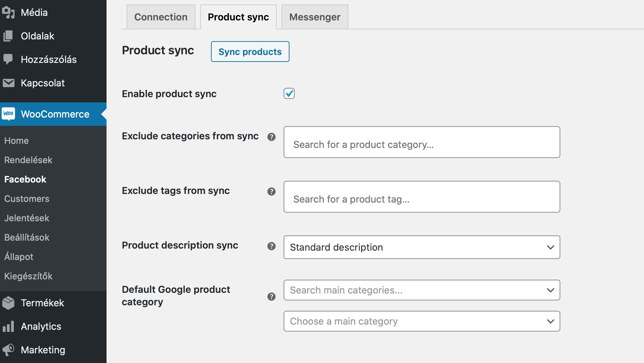Show help for Exclude categories from sync
This screenshot has height=363, width=644.
(x=272, y=137)
